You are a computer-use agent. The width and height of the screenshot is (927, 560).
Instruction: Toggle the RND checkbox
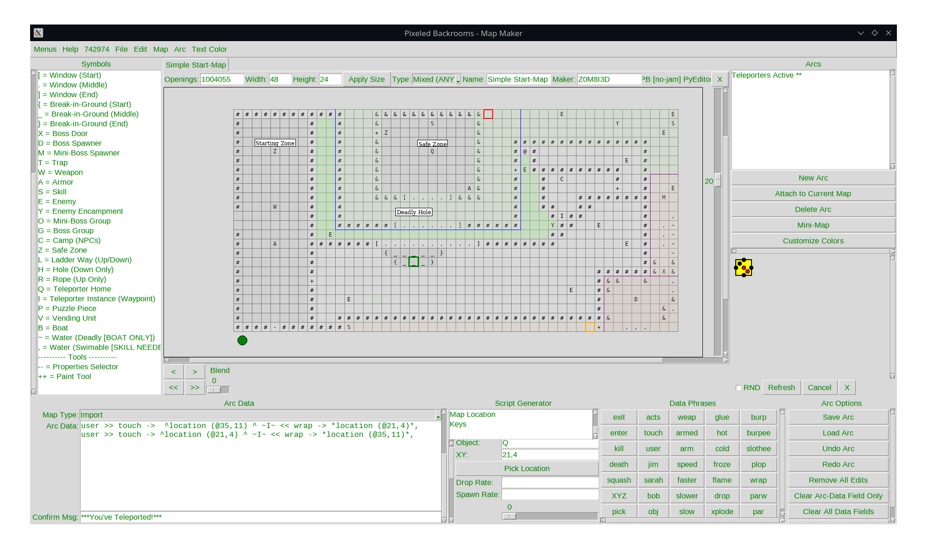click(x=739, y=388)
